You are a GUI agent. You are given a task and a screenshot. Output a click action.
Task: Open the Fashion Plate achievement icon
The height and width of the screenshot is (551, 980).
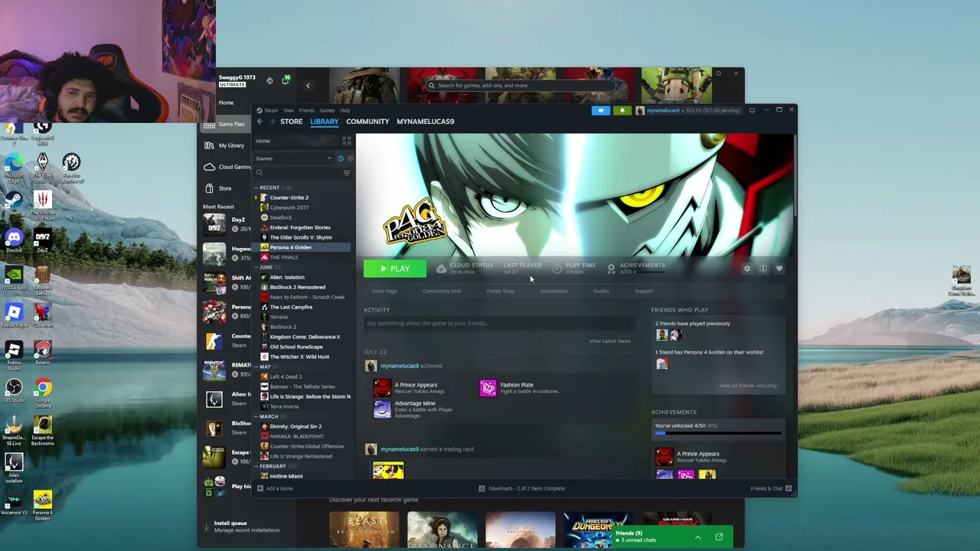[488, 388]
